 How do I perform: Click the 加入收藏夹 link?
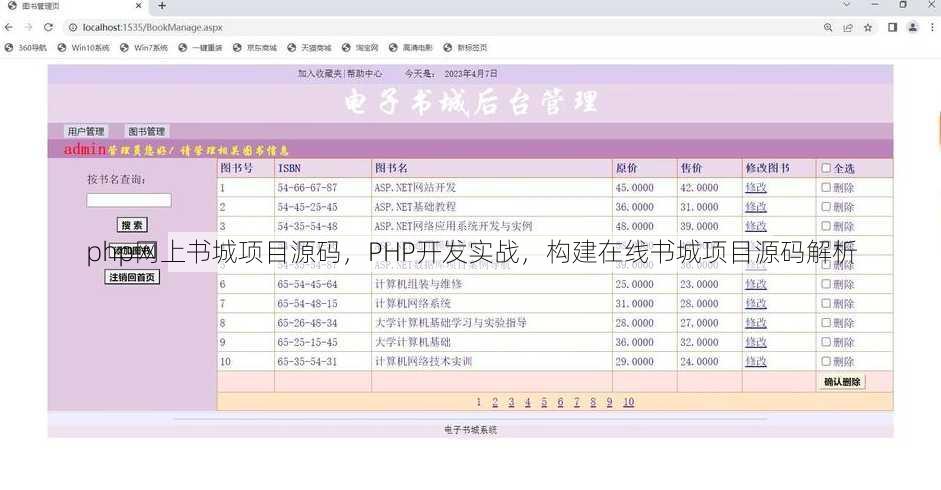coord(319,73)
